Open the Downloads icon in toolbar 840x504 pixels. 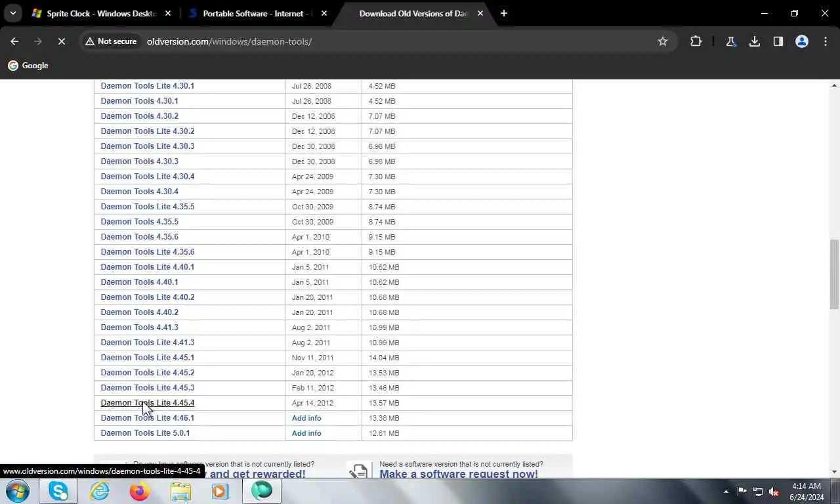[x=755, y=41]
